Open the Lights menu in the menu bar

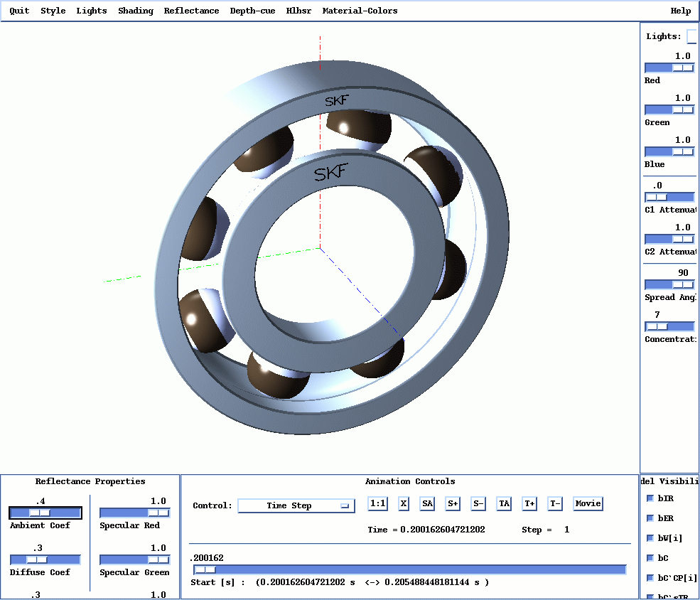click(x=92, y=11)
